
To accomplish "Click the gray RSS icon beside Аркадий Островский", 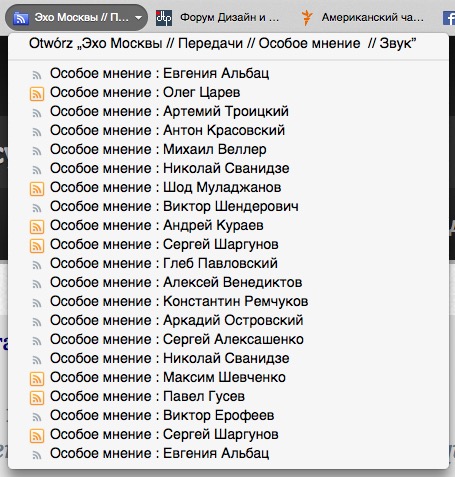I will 37,322.
